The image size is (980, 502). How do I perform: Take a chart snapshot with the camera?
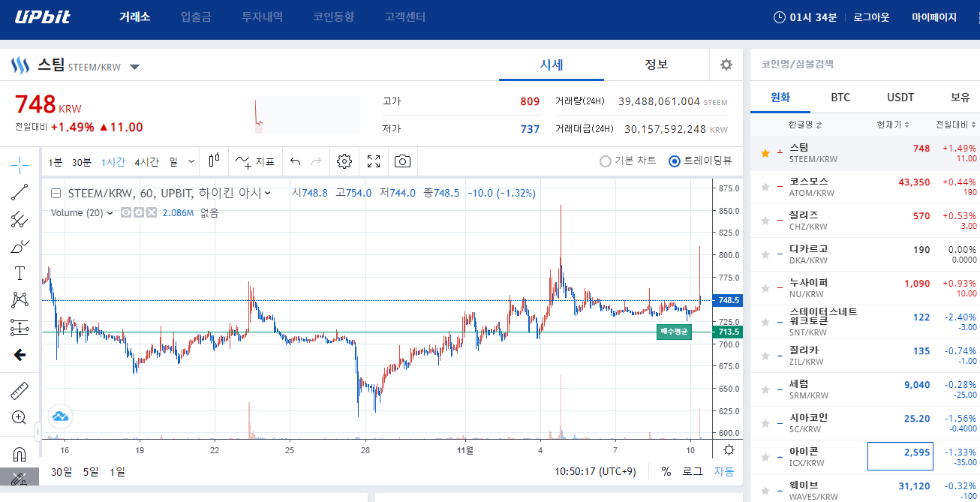pyautogui.click(x=403, y=161)
